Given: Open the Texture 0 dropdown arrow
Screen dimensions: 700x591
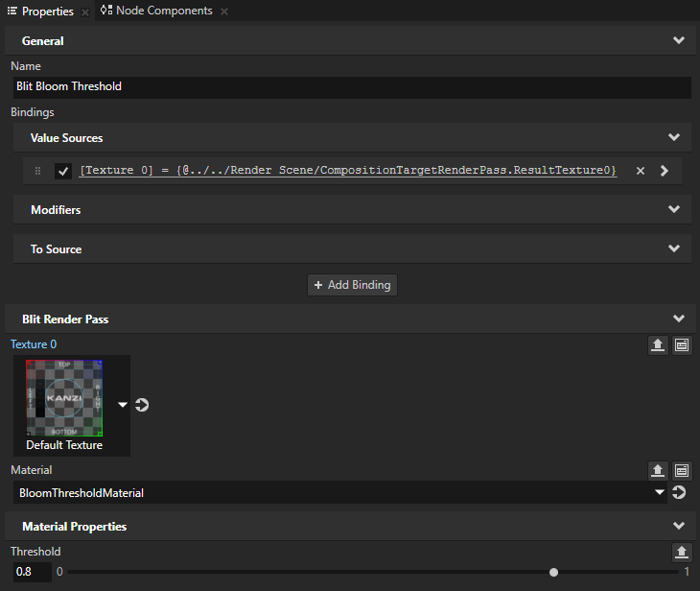Looking at the screenshot, I should click(x=123, y=405).
